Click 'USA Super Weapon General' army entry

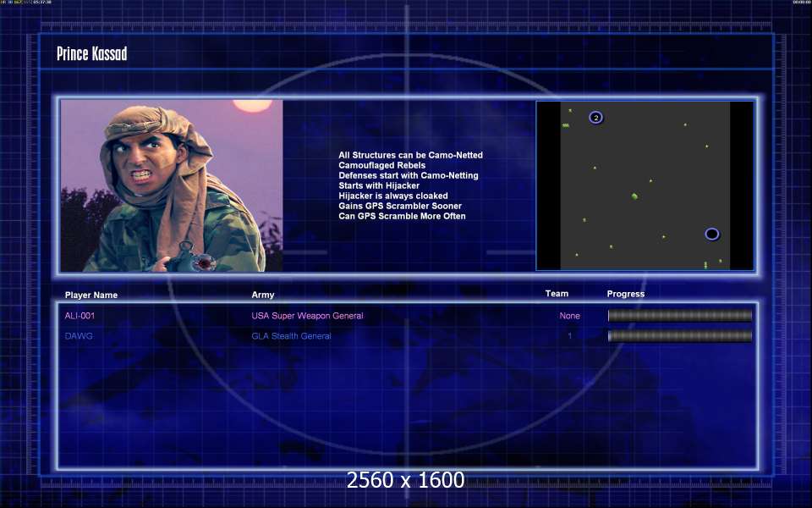(x=307, y=316)
